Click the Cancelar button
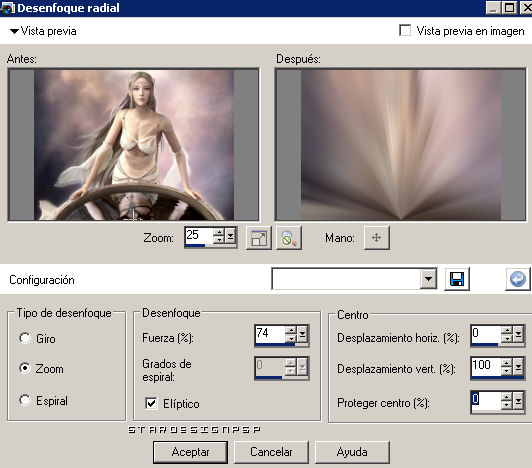The height and width of the screenshot is (468, 532). coord(271,452)
